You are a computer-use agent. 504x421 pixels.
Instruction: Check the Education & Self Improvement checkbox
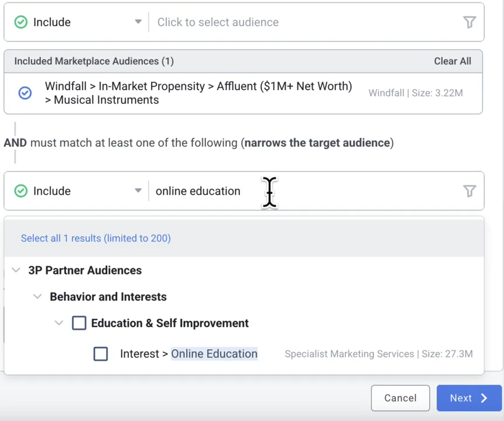tap(79, 323)
